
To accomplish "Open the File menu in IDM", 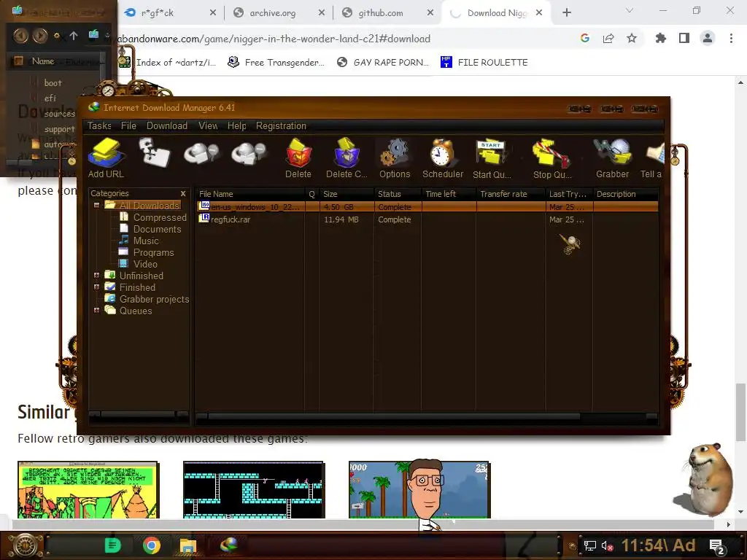I will point(128,125).
